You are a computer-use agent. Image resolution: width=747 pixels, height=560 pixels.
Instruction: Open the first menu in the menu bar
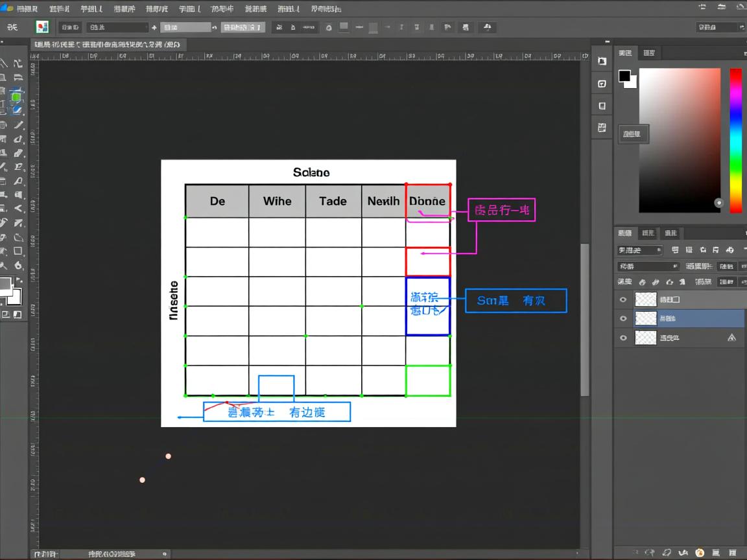click(x=27, y=9)
